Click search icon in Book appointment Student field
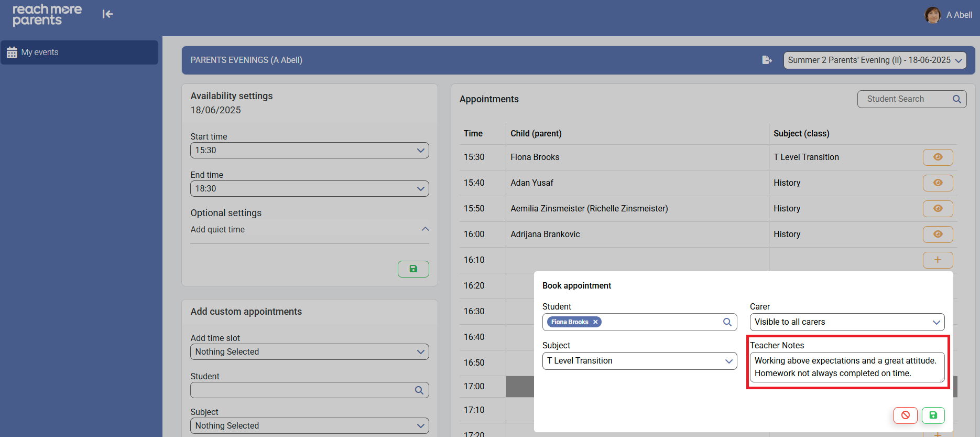The height and width of the screenshot is (437, 980). tap(727, 322)
